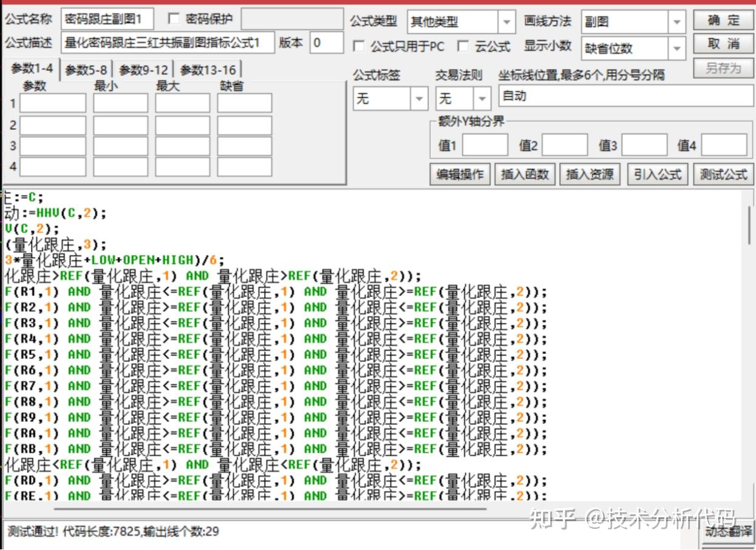Click the 版本 number field

tap(326, 42)
